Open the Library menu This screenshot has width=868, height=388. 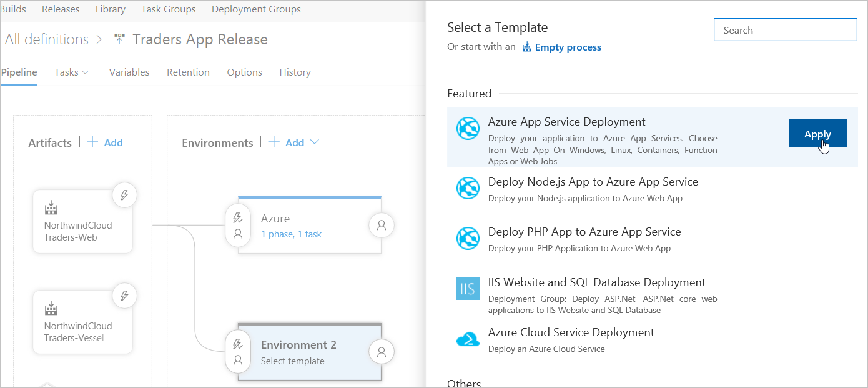click(111, 9)
